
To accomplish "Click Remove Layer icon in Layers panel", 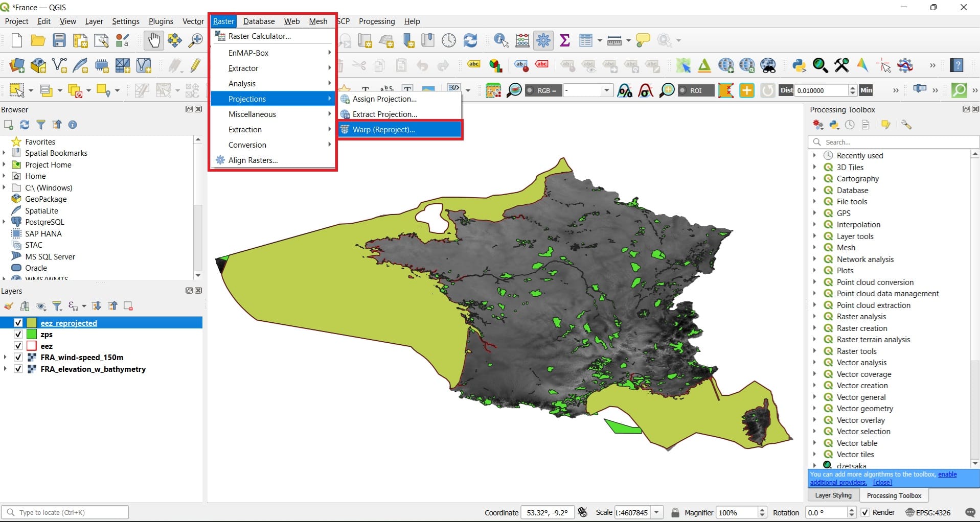I will 128,306.
